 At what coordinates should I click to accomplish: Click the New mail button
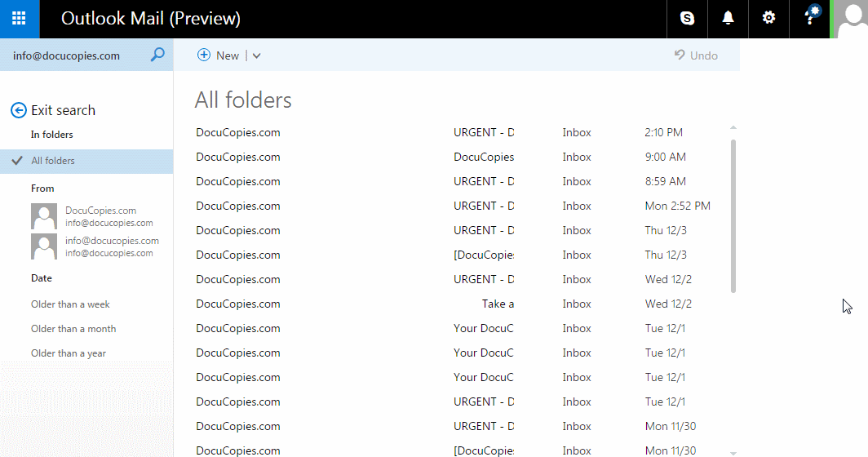click(219, 55)
